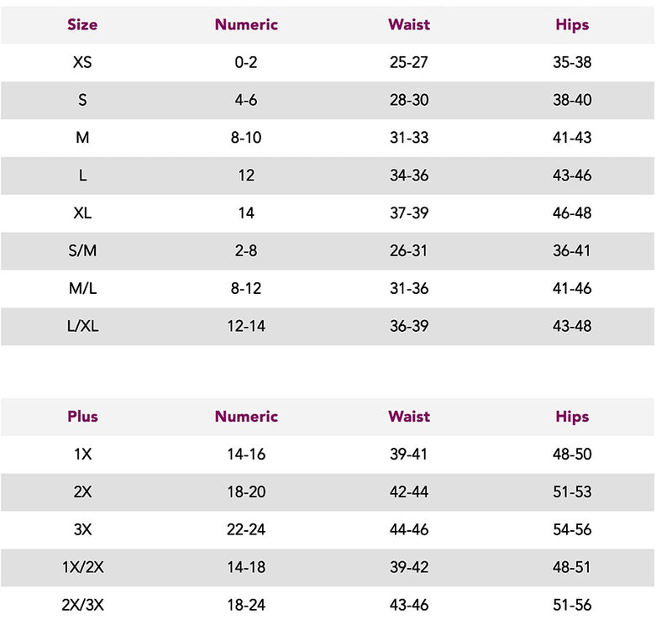Select waist value 39-42 for 1X/2X

(409, 567)
